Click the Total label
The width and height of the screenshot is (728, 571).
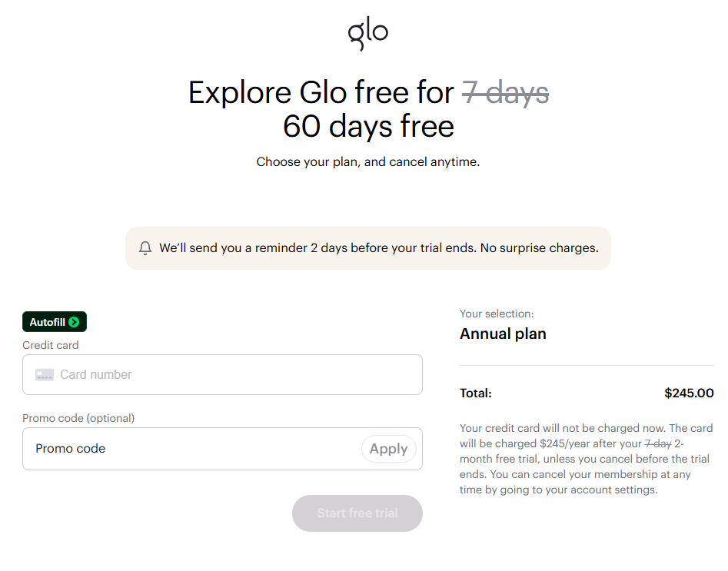point(475,393)
